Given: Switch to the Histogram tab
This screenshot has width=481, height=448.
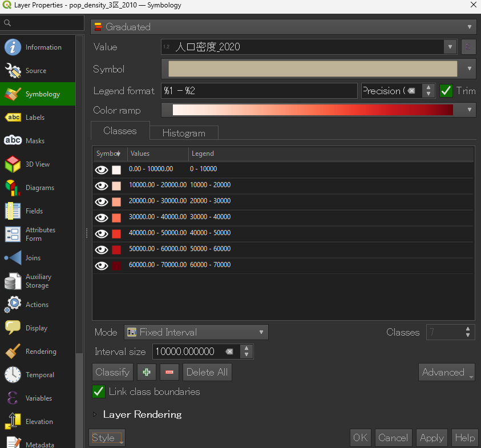Looking at the screenshot, I should coord(183,133).
